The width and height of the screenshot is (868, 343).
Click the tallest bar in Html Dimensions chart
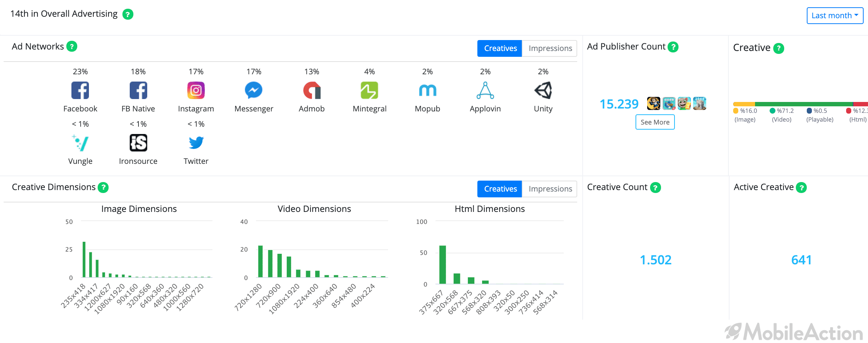pyautogui.click(x=443, y=265)
